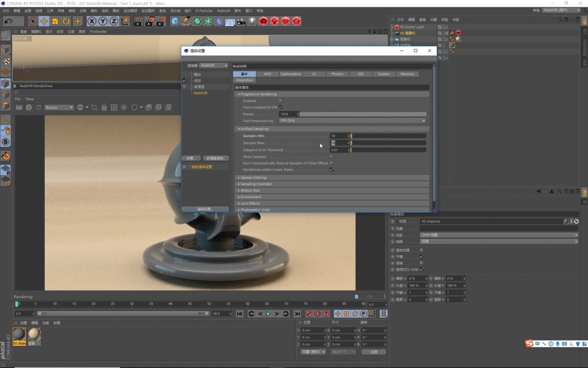588x368 pixels.
Task: Click the Render View clapperboard icon
Action: (x=138, y=21)
